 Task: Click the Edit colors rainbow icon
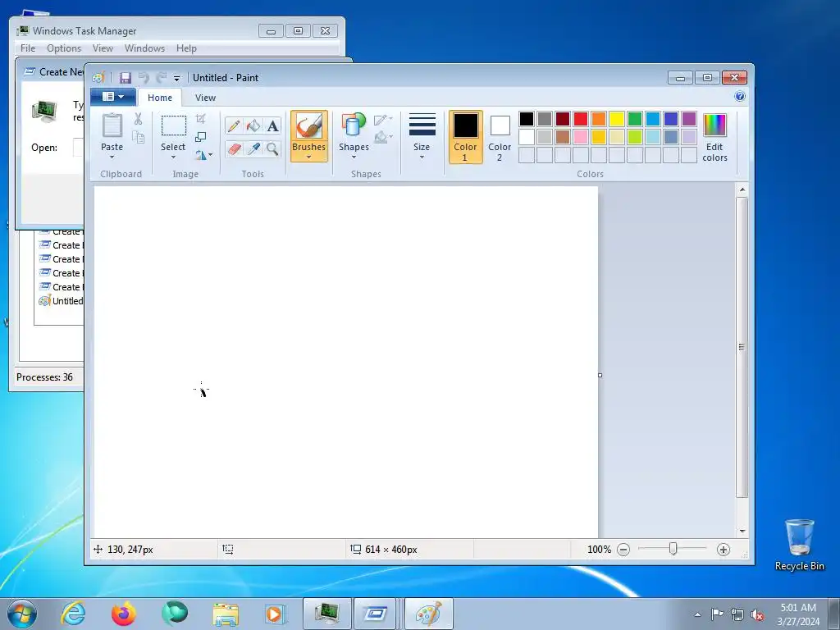point(714,126)
